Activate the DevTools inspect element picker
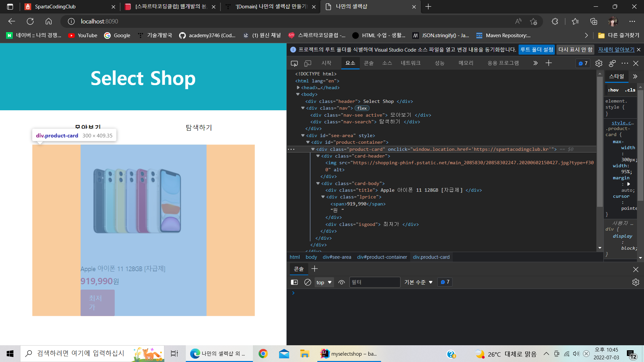The width and height of the screenshot is (644, 362). (x=294, y=63)
